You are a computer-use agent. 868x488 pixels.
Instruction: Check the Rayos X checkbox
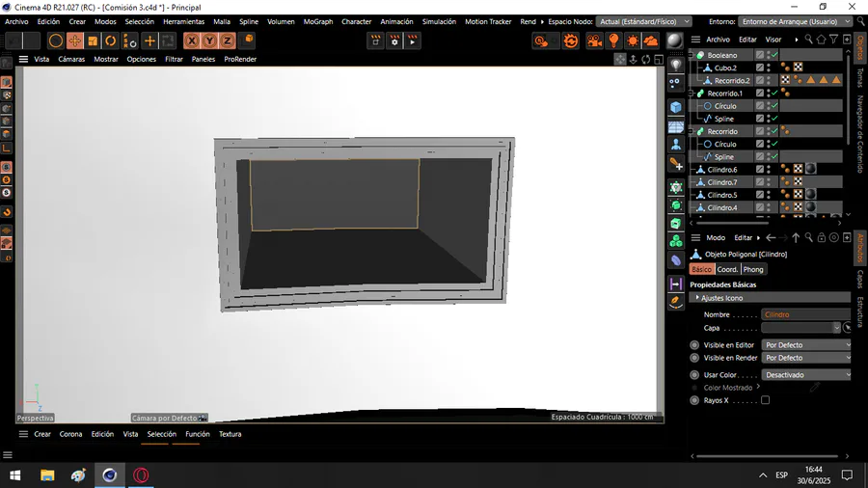click(765, 400)
